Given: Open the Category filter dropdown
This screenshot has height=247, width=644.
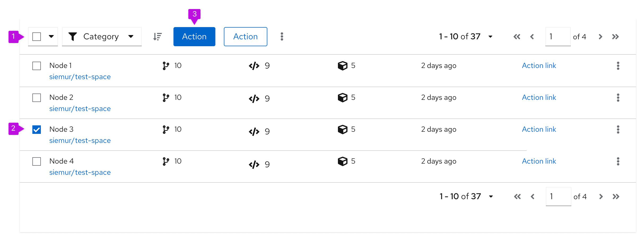Looking at the screenshot, I should tap(102, 37).
